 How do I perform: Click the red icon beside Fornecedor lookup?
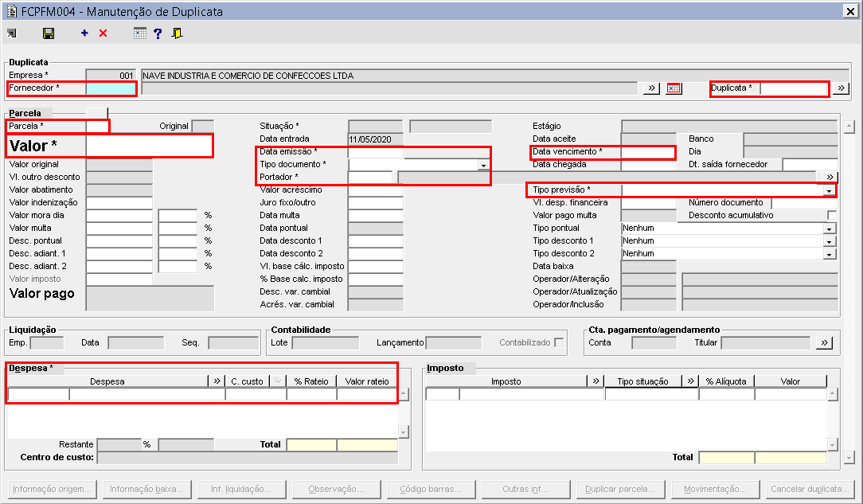click(674, 88)
